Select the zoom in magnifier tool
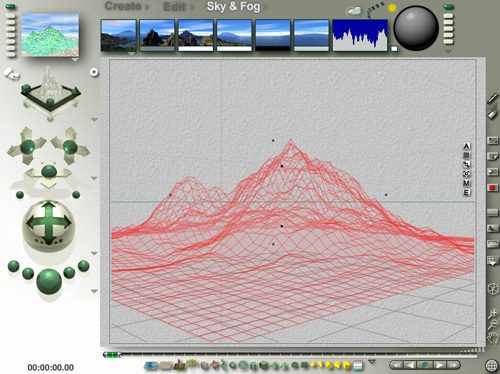This screenshot has width=500, height=374. [493, 313]
